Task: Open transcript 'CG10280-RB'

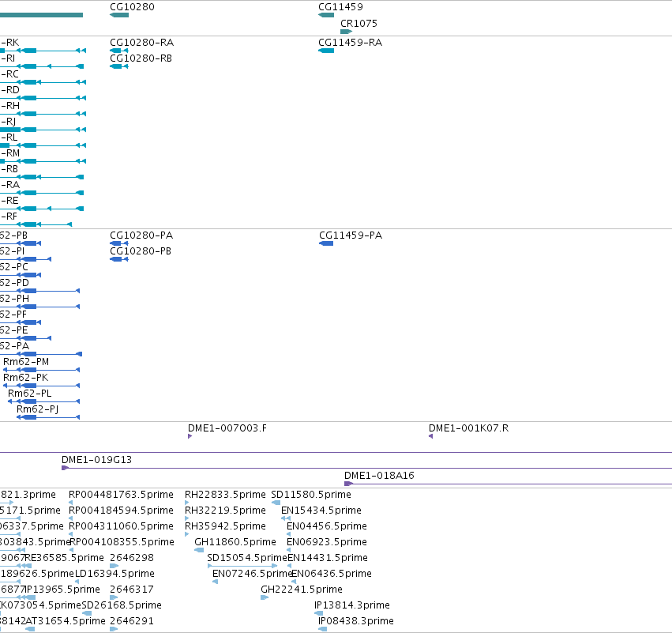Action: point(141,58)
